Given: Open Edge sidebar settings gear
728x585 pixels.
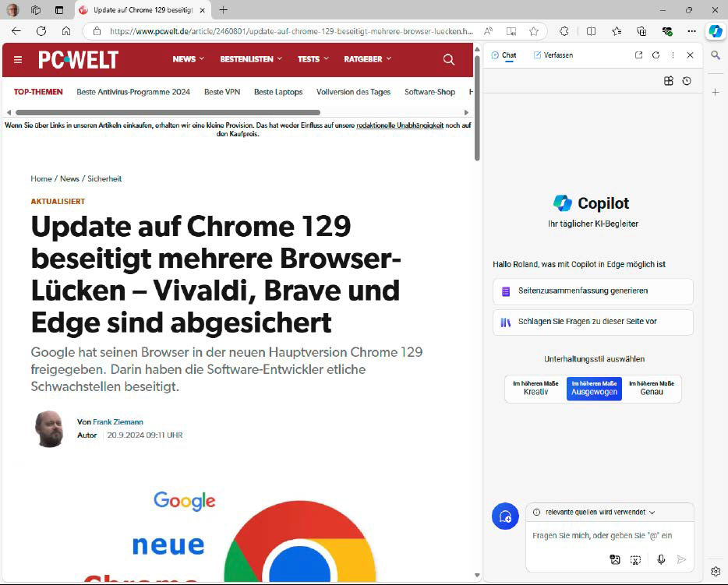Looking at the screenshot, I should tap(716, 571).
